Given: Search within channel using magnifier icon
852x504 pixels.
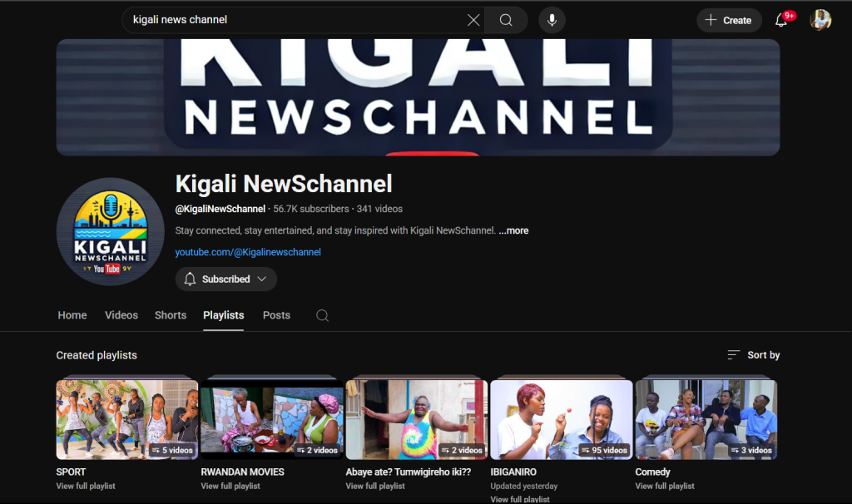Looking at the screenshot, I should tap(322, 315).
